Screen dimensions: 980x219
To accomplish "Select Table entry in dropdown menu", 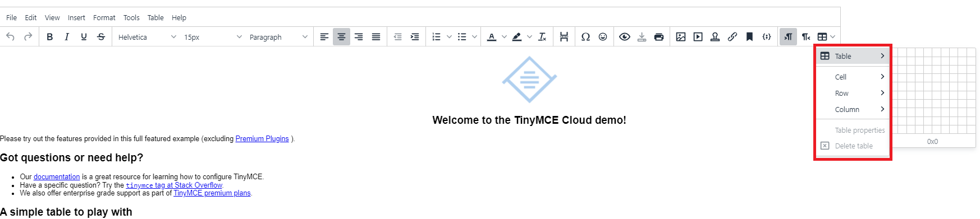I will coord(853,56).
